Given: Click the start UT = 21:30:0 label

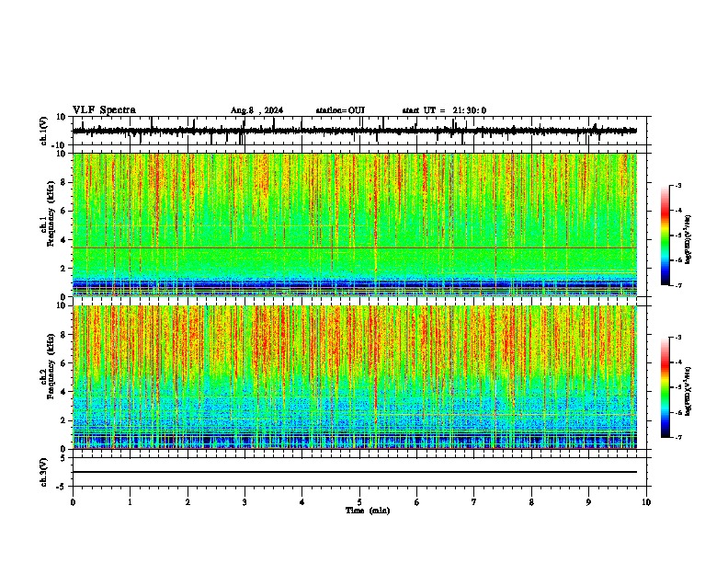Looking at the screenshot, I should click(444, 110).
